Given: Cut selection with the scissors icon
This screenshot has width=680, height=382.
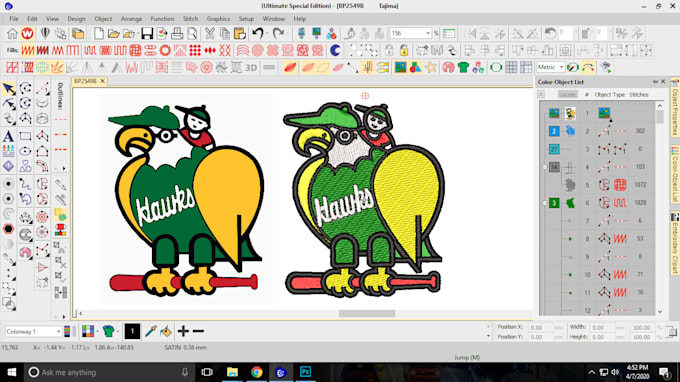Looking at the screenshot, I should click(209, 33).
